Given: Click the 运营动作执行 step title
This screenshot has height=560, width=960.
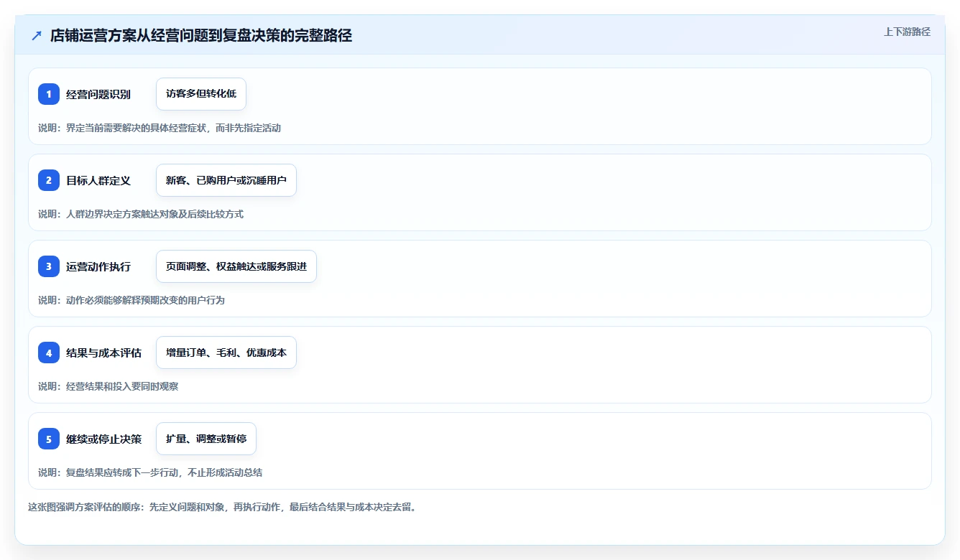Looking at the screenshot, I should coord(98,266).
